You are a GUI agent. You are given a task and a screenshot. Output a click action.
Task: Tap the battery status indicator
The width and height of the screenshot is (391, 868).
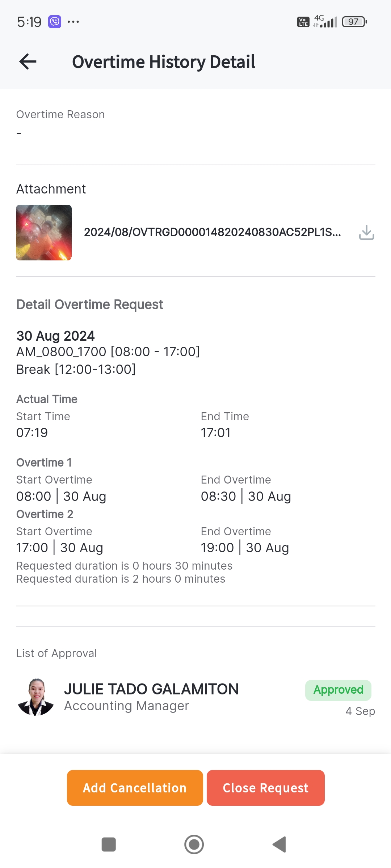pyautogui.click(x=354, y=22)
